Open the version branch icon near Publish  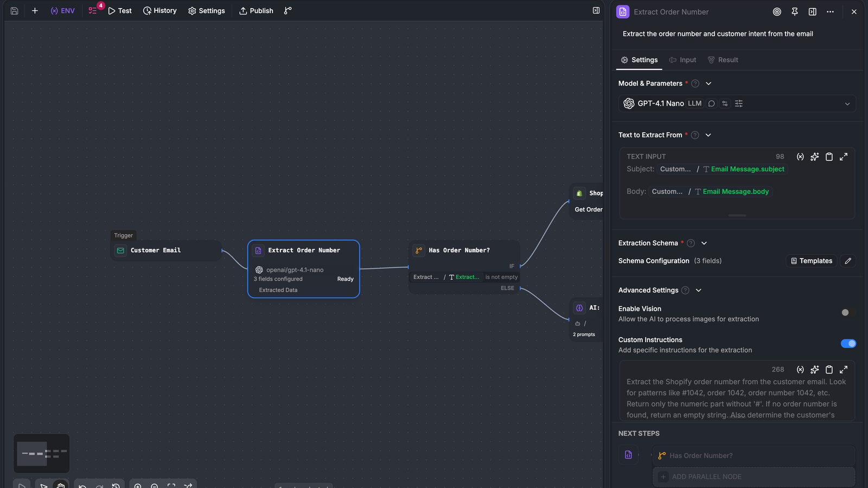pyautogui.click(x=288, y=11)
